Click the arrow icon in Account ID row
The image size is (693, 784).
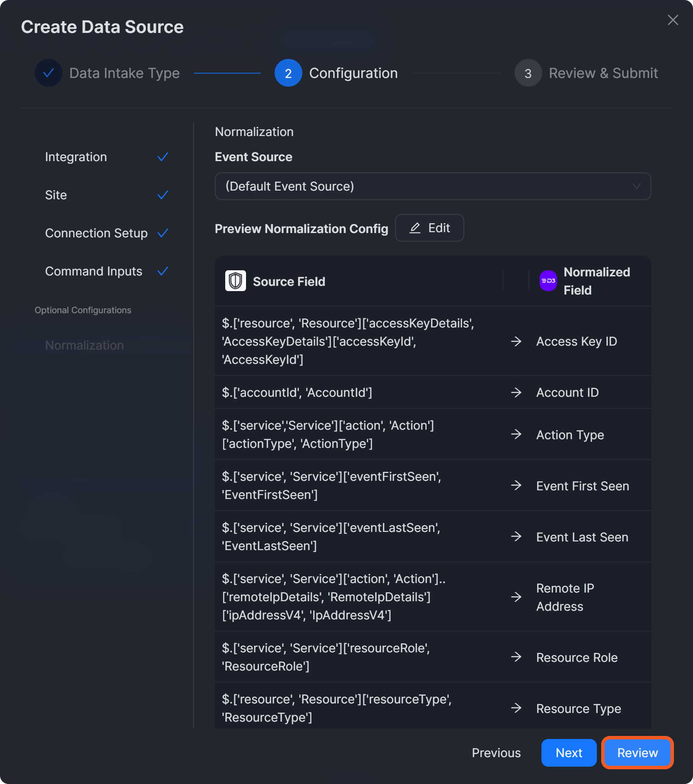pyautogui.click(x=516, y=392)
